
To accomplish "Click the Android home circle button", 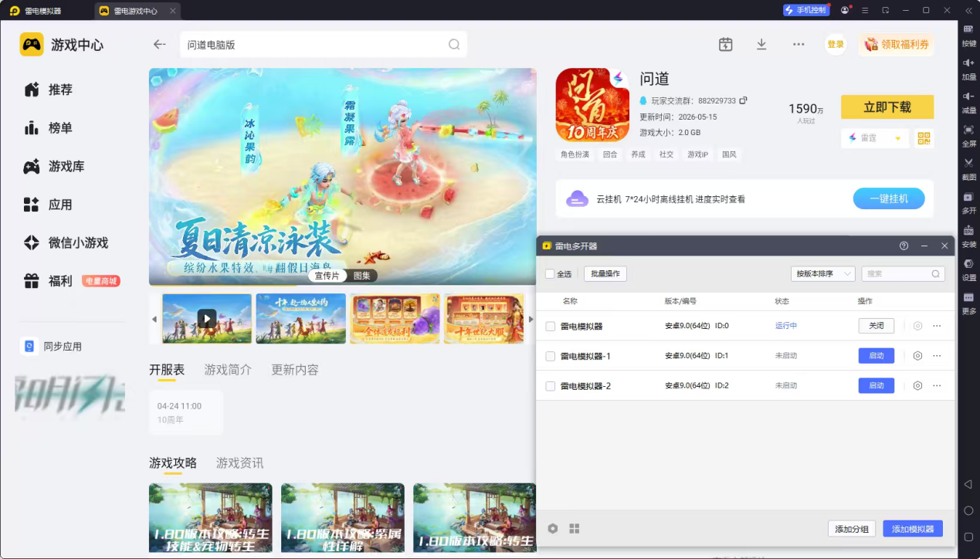I will pyautogui.click(x=968, y=510).
